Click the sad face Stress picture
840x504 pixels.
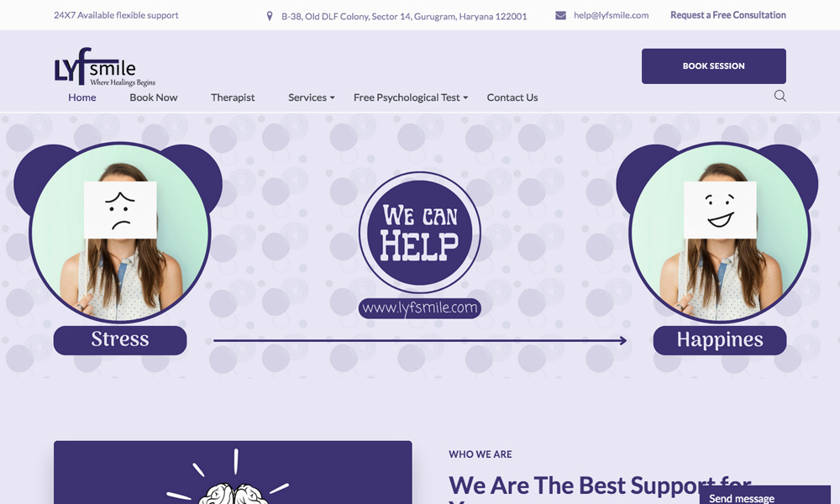click(x=120, y=232)
